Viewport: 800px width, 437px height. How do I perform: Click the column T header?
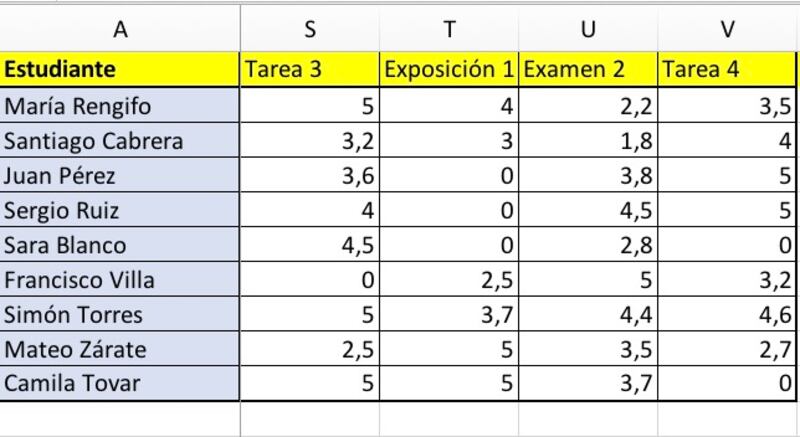coord(449,29)
